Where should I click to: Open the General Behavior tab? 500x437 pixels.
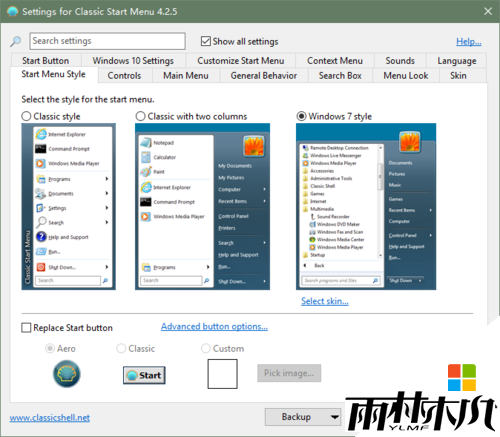point(264,76)
